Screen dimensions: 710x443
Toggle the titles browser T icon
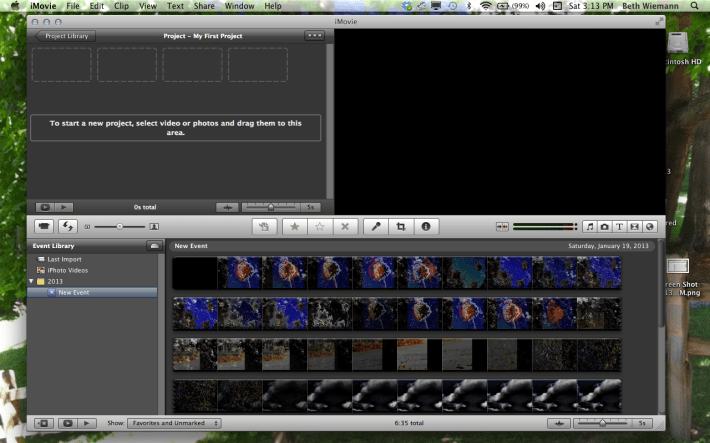pyautogui.click(x=619, y=227)
